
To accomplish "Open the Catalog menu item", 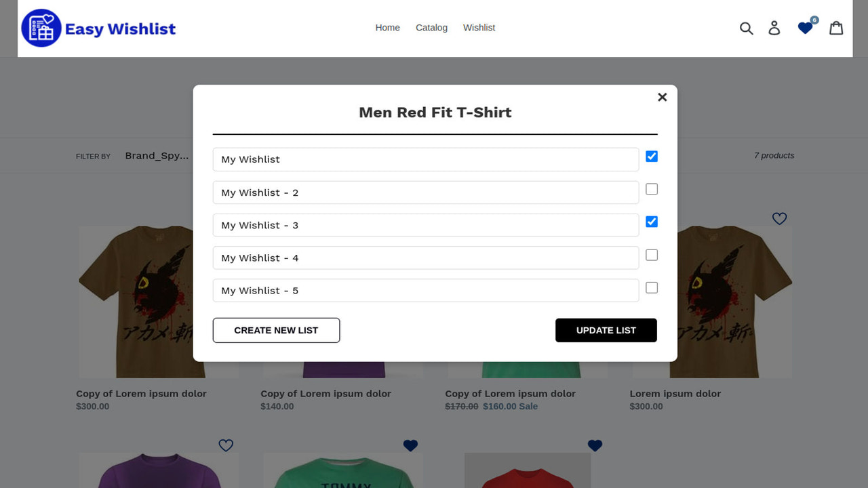I will pos(431,28).
